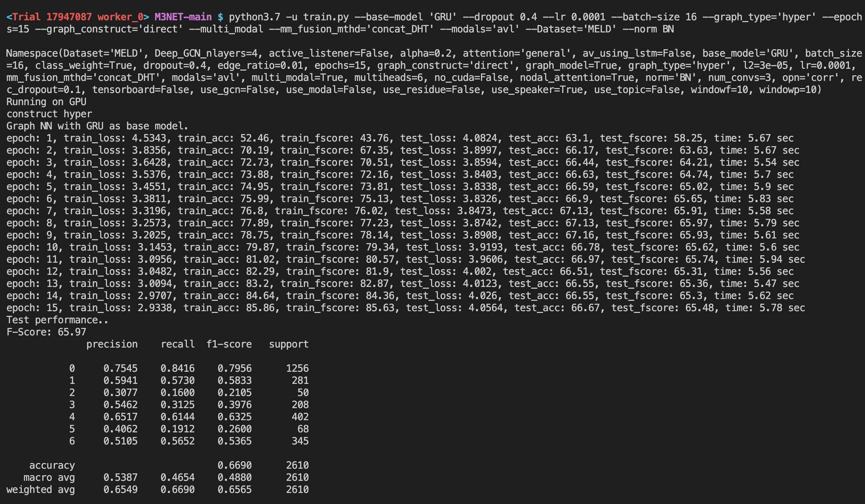Click the macro avg row
The image size is (865, 504).
(49, 477)
